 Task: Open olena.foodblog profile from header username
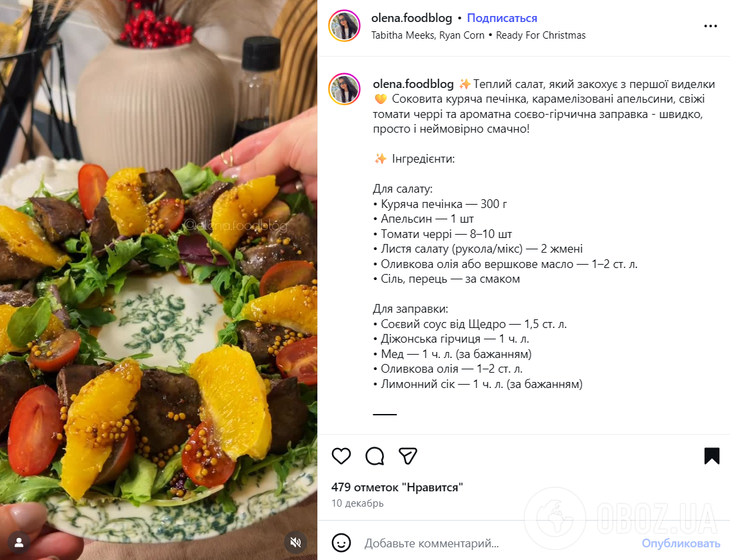tap(411, 18)
